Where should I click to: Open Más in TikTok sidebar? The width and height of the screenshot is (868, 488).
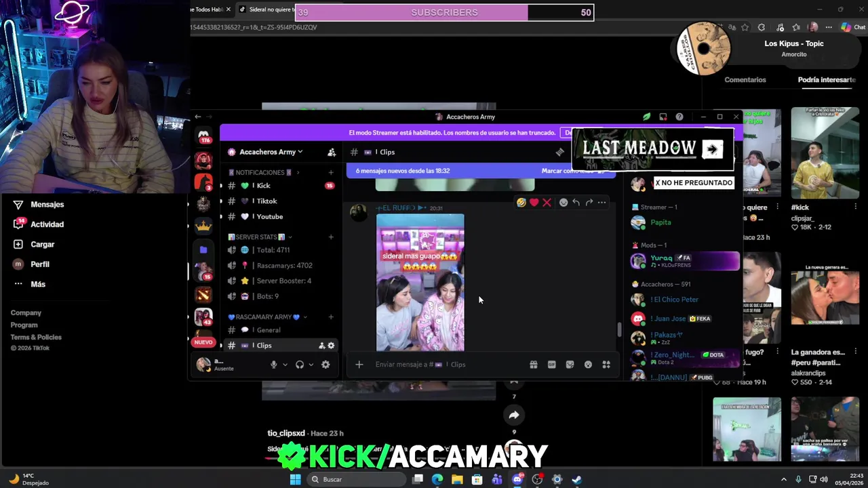coord(28,285)
